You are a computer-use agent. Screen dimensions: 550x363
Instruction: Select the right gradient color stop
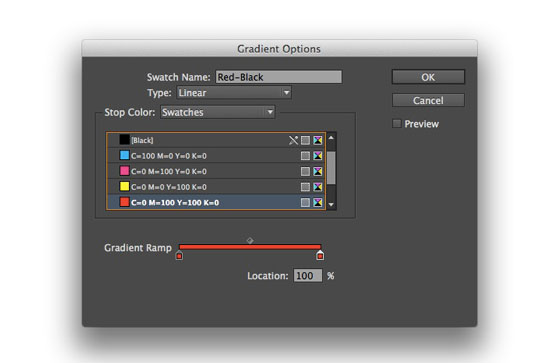(x=320, y=255)
